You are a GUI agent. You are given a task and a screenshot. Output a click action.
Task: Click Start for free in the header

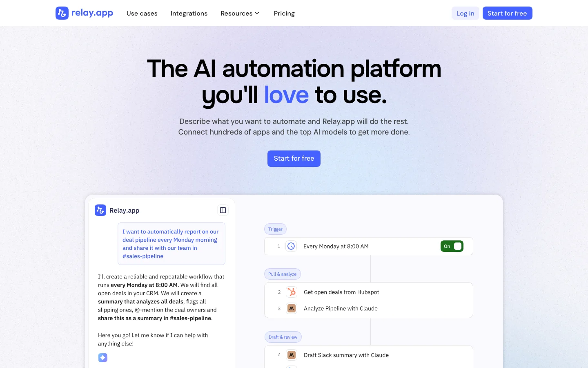508,13
